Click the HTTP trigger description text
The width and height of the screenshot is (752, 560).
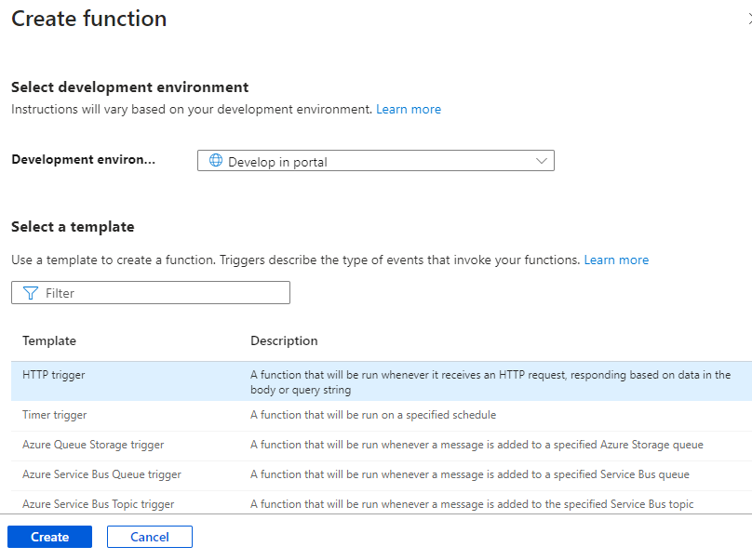490,381
